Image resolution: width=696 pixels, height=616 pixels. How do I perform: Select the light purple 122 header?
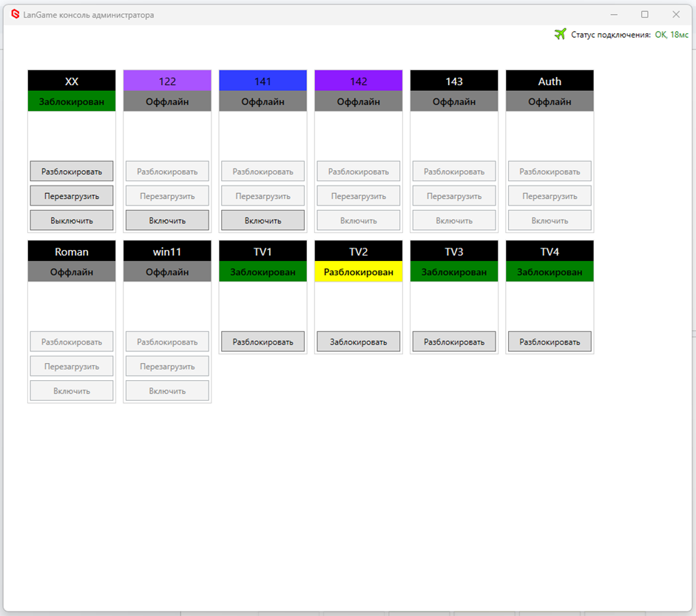(167, 81)
